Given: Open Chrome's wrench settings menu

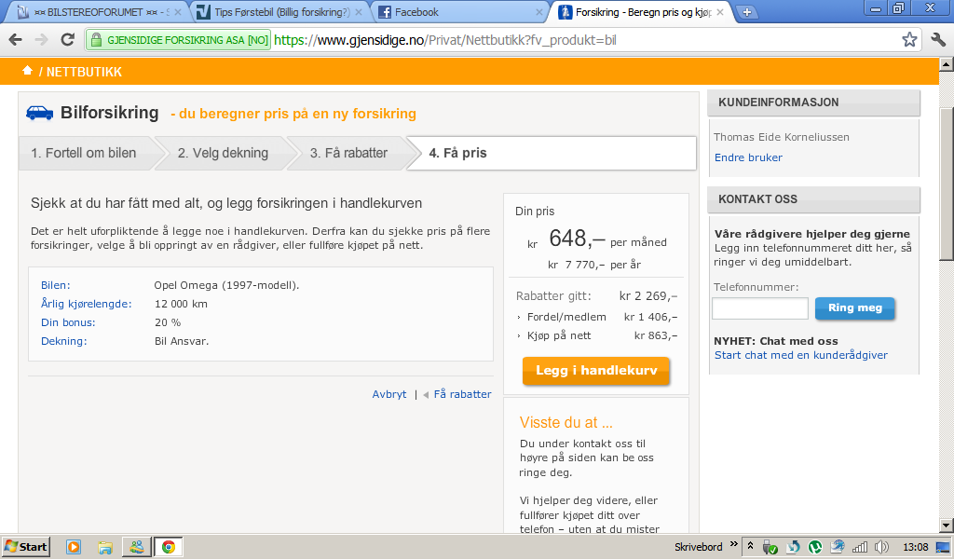Looking at the screenshot, I should (938, 40).
